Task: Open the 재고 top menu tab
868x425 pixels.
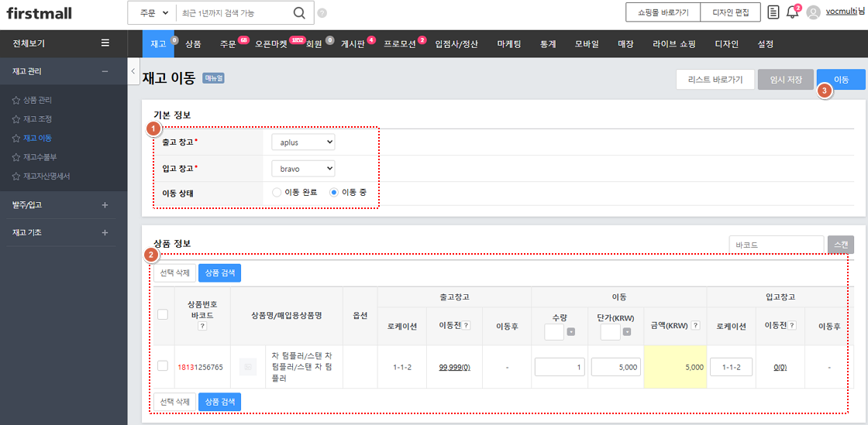Action: 158,43
